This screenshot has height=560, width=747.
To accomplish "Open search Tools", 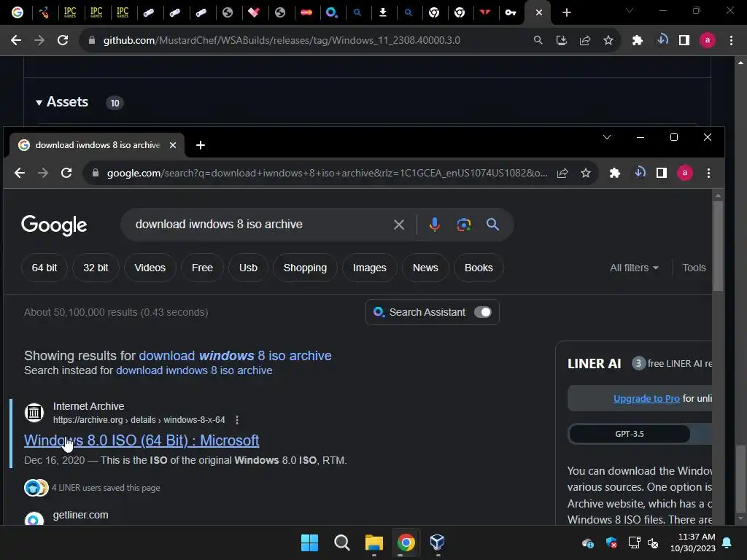I will (694, 268).
